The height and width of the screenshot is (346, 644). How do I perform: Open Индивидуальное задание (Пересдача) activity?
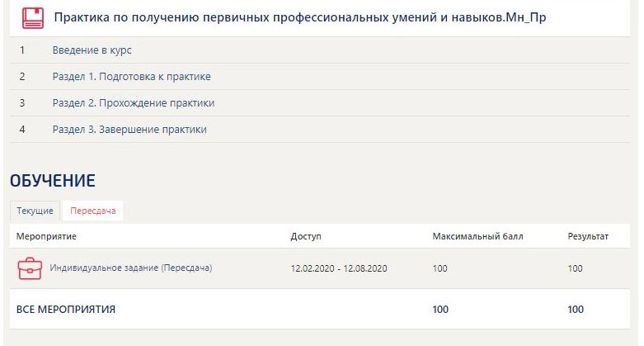click(x=130, y=268)
